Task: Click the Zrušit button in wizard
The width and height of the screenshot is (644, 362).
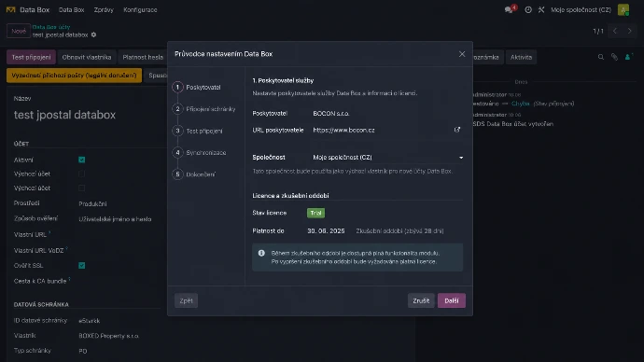Action: click(x=421, y=300)
